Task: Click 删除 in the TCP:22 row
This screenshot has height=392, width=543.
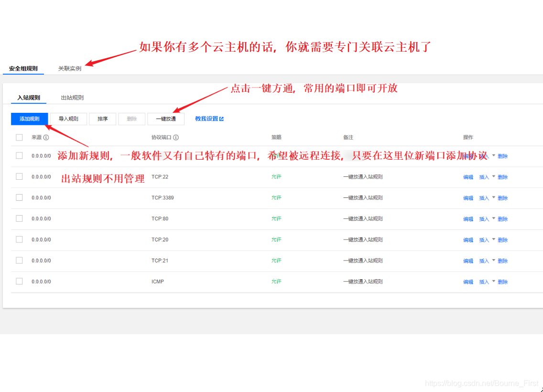Action: click(x=502, y=177)
